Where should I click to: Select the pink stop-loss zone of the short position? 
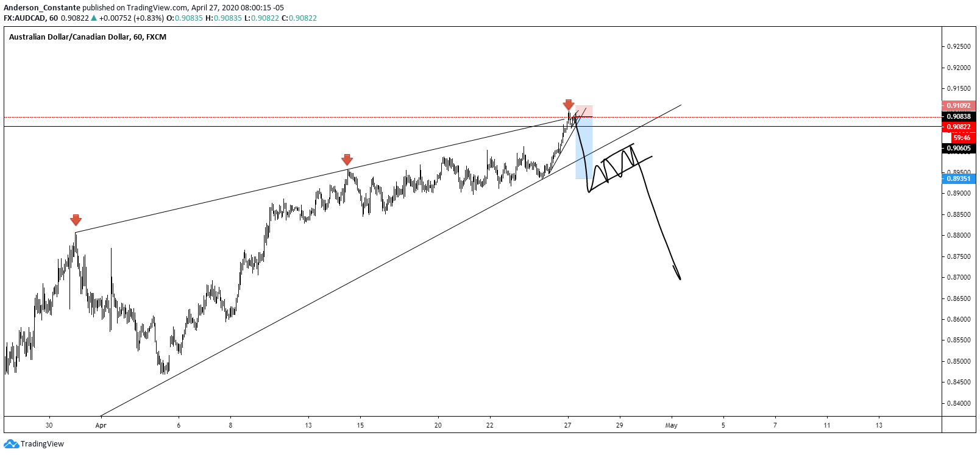click(x=584, y=111)
